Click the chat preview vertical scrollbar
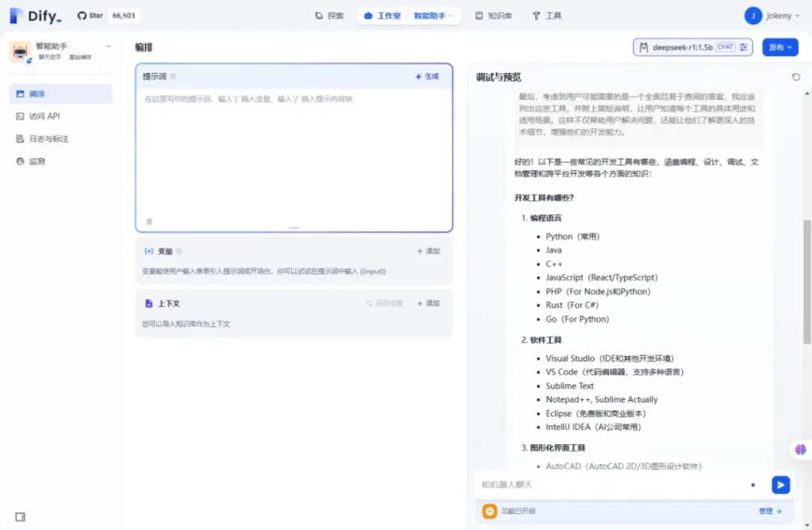Image resolution: width=812 pixels, height=530 pixels. pos(806,286)
